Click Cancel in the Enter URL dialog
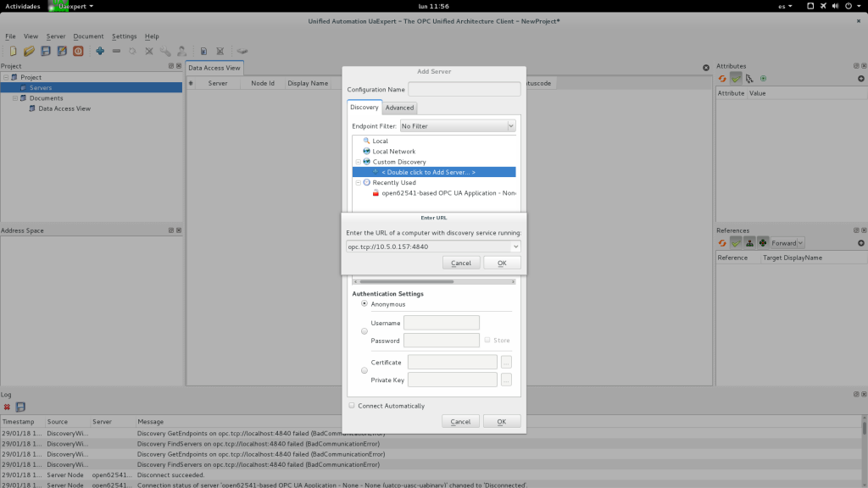Screen dimensions: 868x488 460,263
